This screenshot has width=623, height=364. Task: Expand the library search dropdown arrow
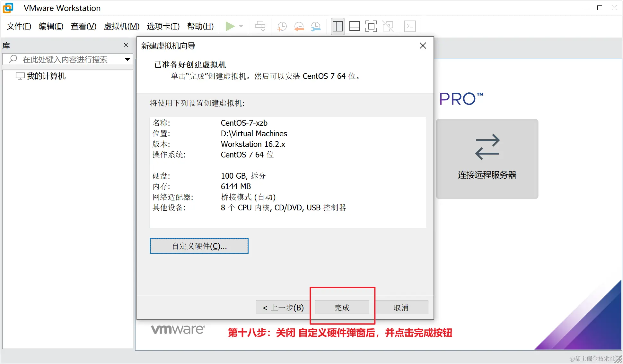(127, 59)
